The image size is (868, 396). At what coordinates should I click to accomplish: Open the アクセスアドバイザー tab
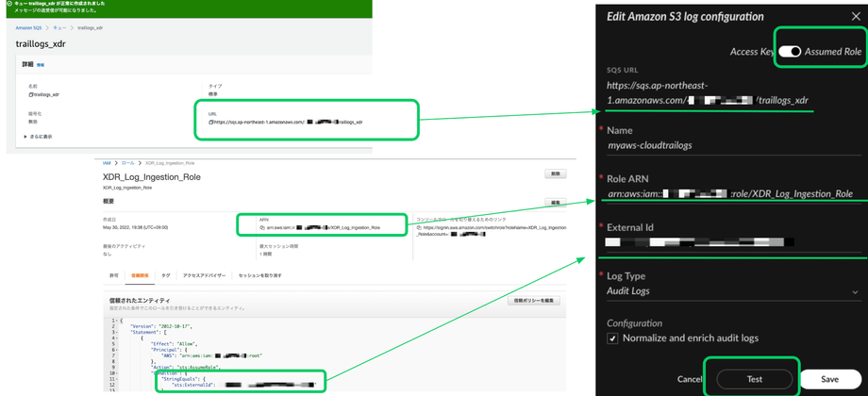(205, 275)
